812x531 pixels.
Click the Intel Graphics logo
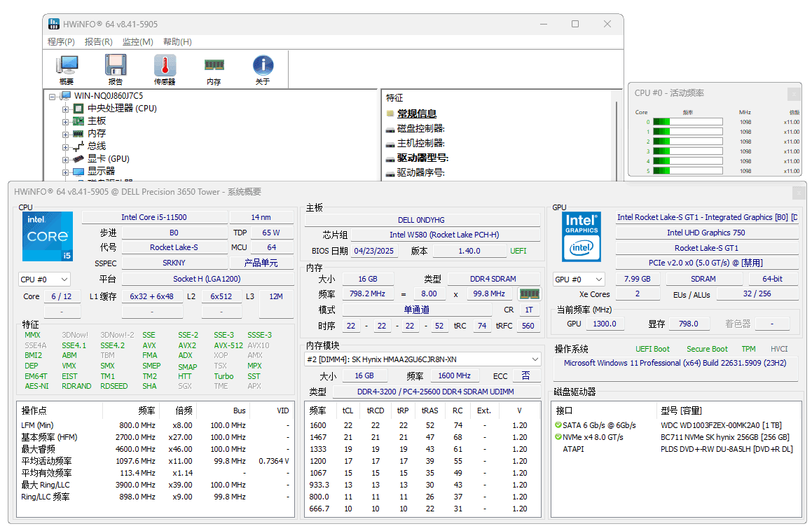point(582,236)
